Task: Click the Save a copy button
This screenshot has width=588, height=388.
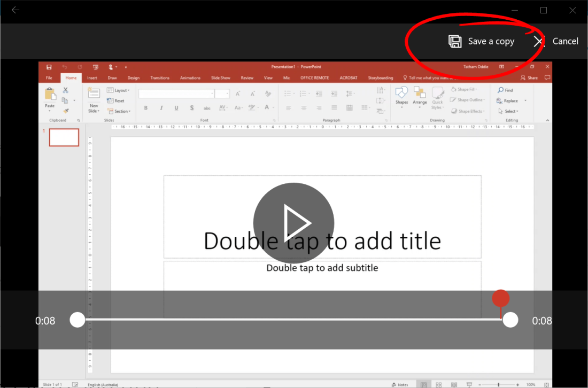Action: point(481,41)
